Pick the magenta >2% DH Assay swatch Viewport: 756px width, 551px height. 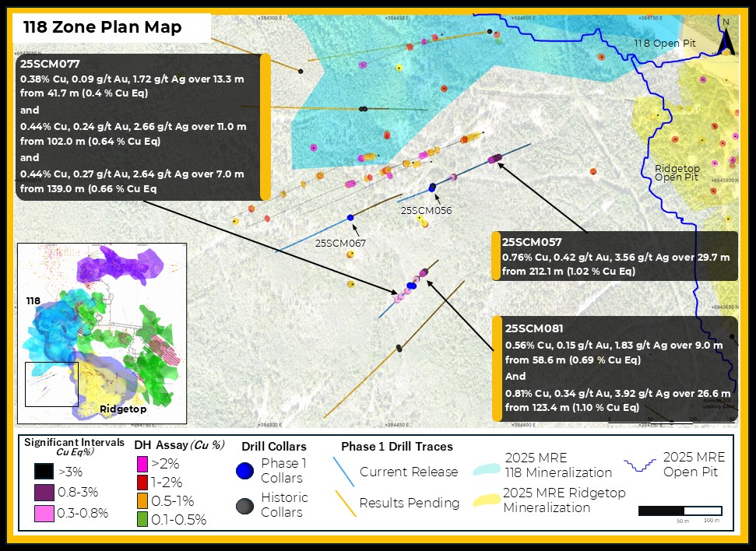141,465
